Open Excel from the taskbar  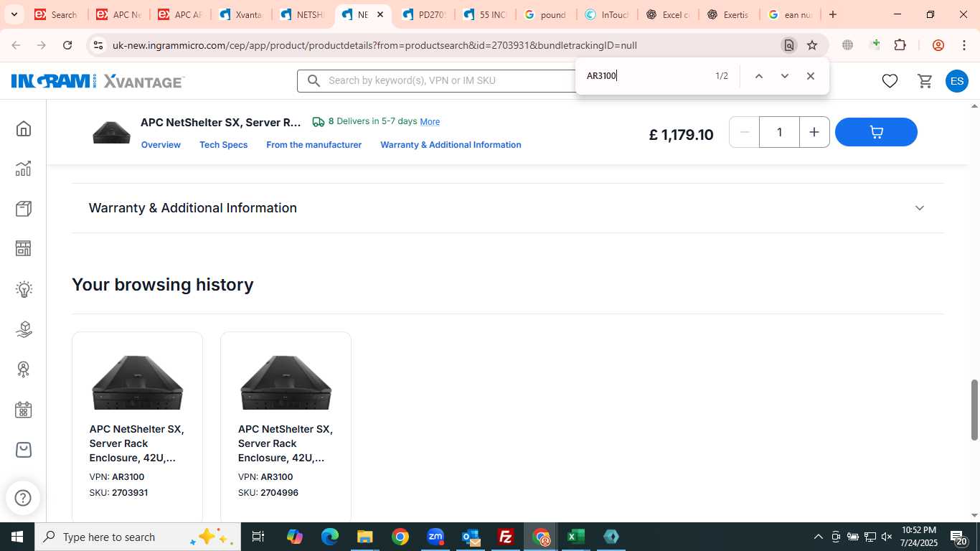point(576,537)
